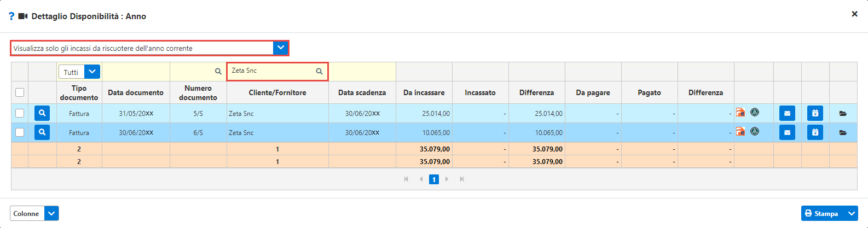The height and width of the screenshot is (228, 868).
Task: Open details magnifier for invoice 5/S
Action: (x=42, y=113)
